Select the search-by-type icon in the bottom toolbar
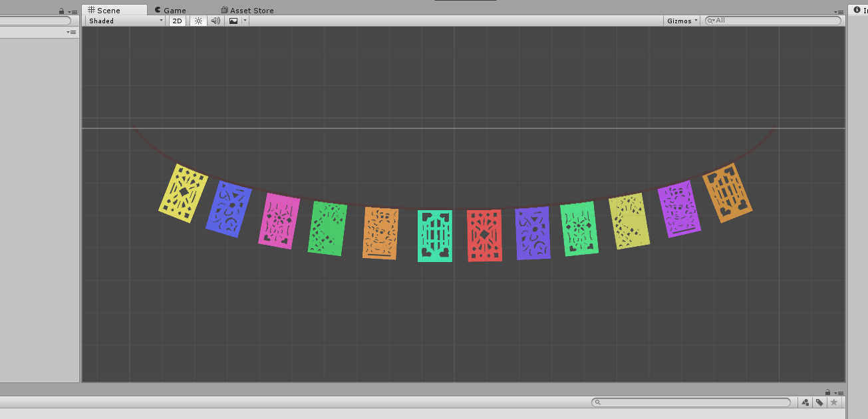Screen dimensions: 868x419 click(x=805, y=402)
